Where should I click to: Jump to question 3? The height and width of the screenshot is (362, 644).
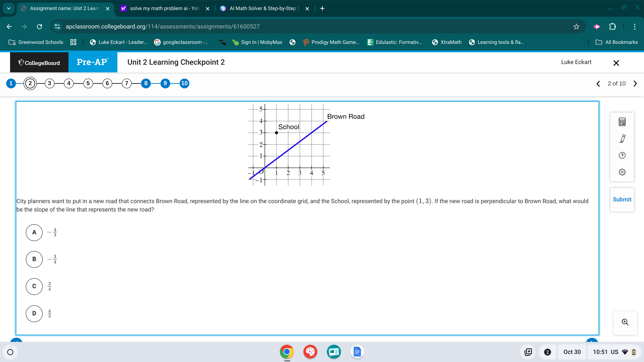click(50, 83)
